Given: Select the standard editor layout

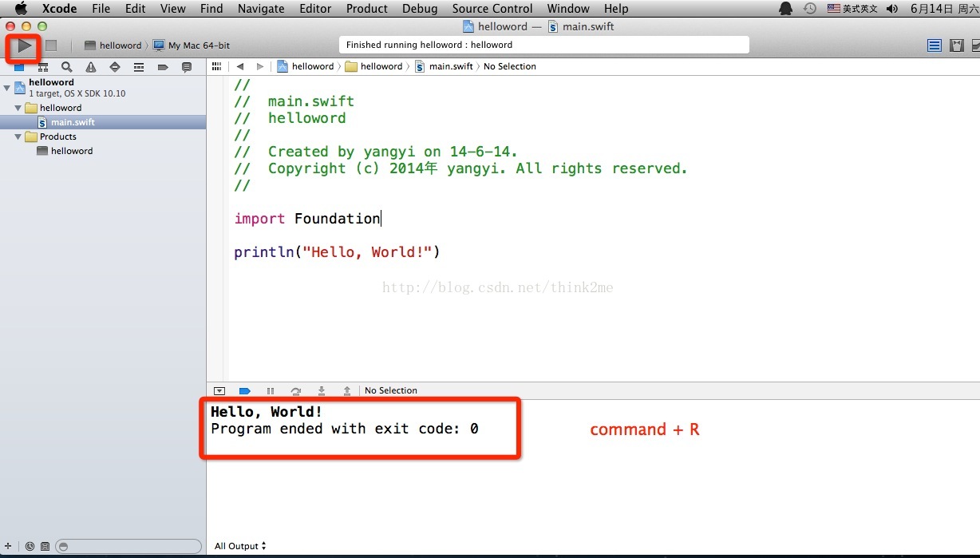Looking at the screenshot, I should point(935,46).
